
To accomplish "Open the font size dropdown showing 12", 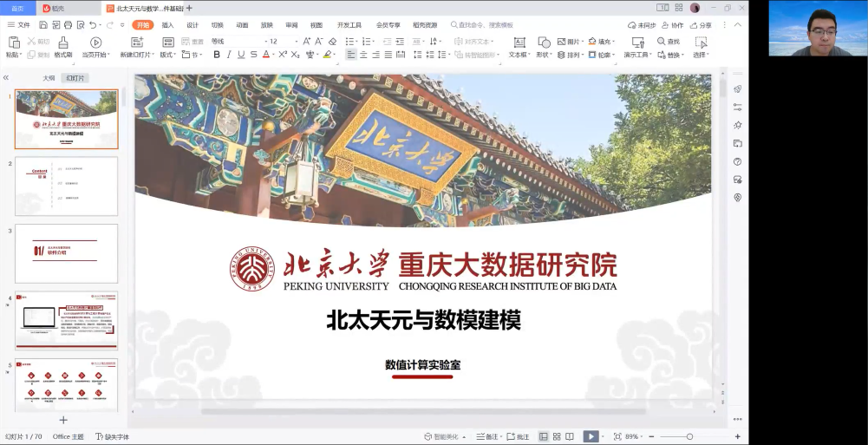I will tap(284, 42).
